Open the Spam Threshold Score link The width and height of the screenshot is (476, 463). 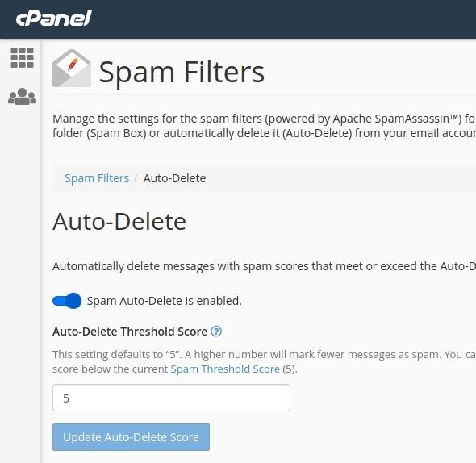[x=225, y=369]
